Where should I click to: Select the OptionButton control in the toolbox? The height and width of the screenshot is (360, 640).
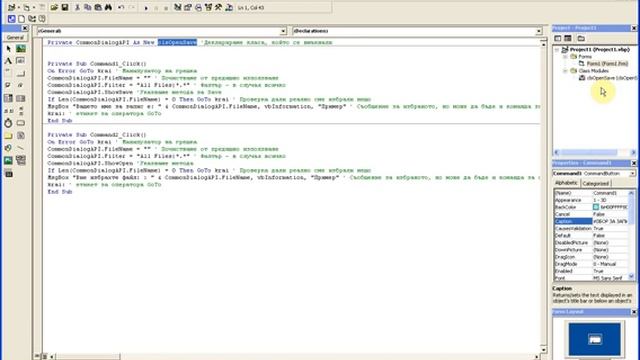(x=20, y=85)
